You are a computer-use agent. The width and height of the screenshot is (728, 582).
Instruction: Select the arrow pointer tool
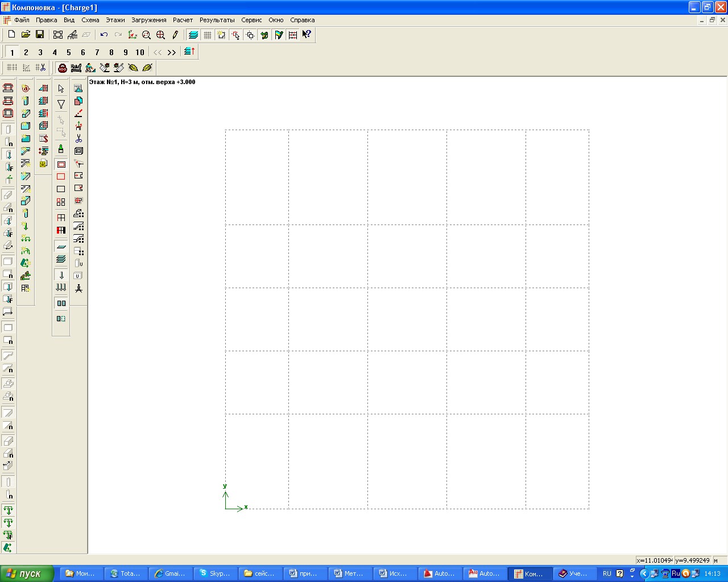click(x=61, y=89)
